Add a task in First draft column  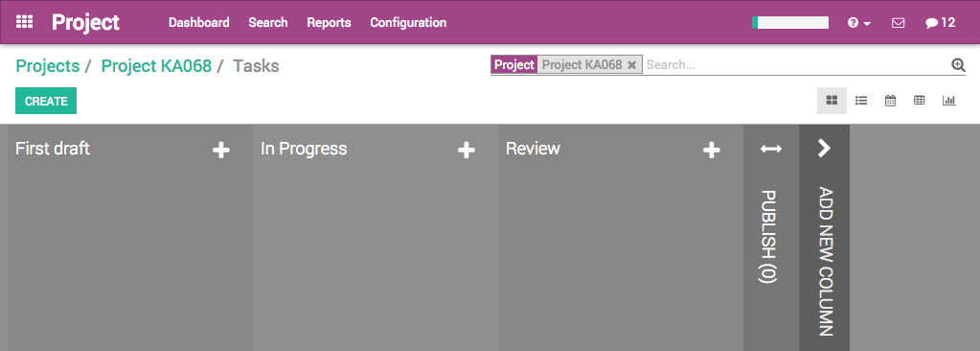pos(220,151)
